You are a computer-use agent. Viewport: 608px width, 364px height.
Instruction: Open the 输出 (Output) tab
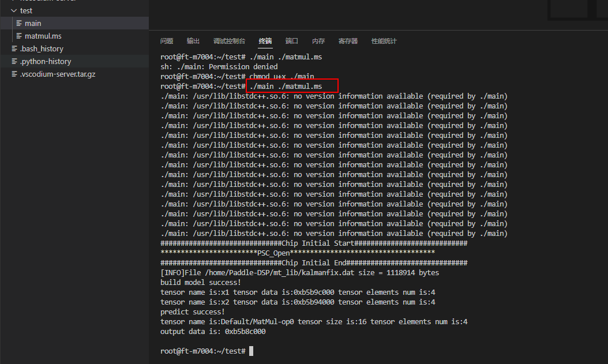(x=193, y=41)
